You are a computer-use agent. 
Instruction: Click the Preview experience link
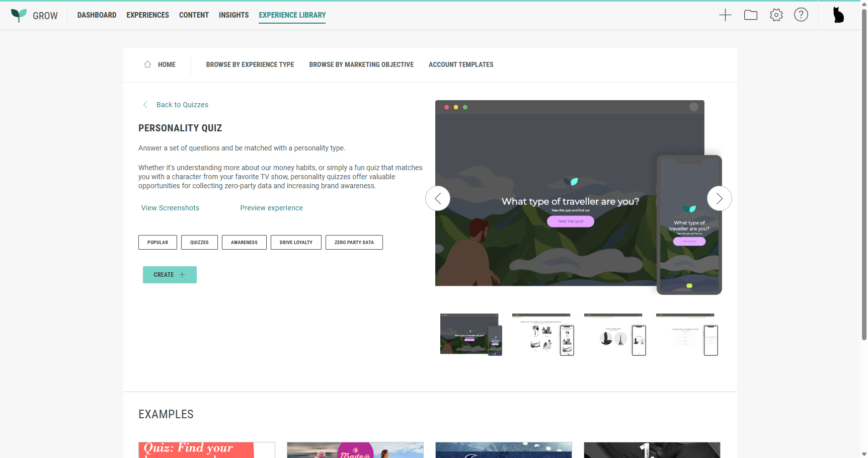coord(271,208)
